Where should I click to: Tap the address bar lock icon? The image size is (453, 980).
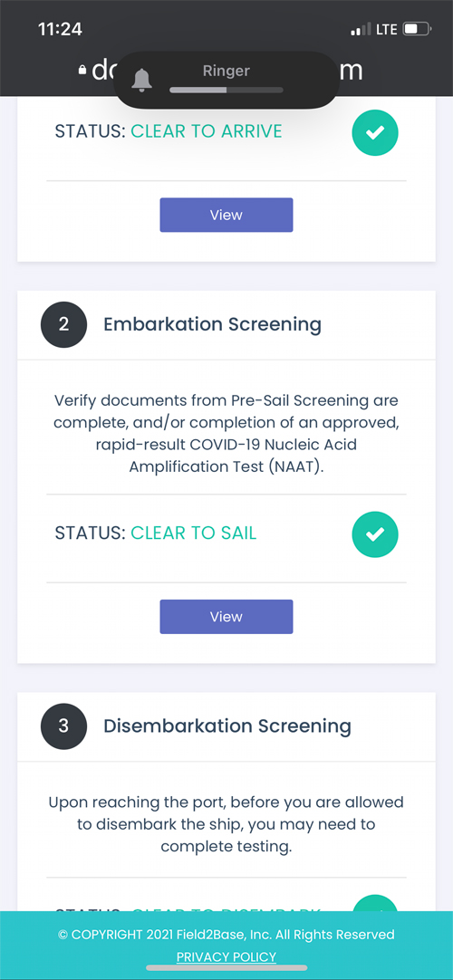click(x=82, y=71)
